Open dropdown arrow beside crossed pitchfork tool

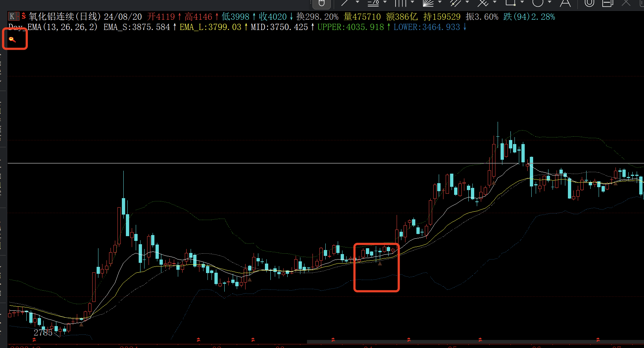tap(495, 2)
